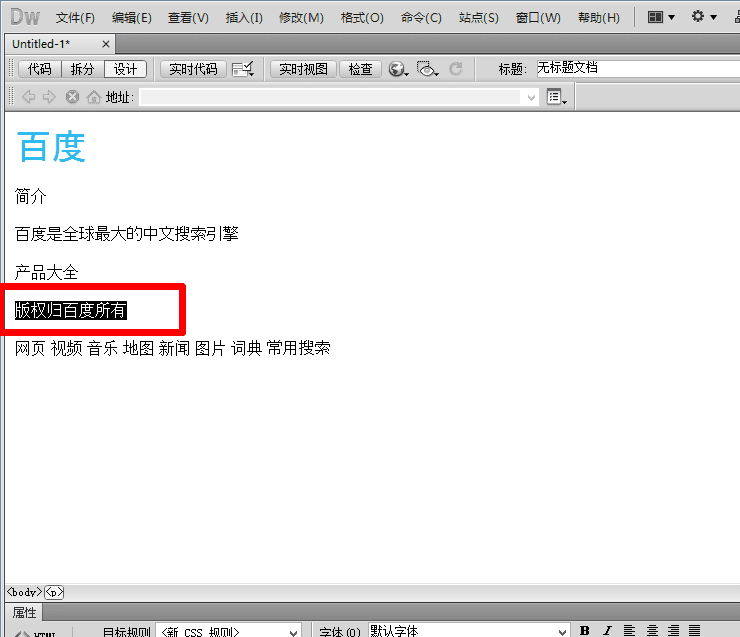Switch to 设计 design view
The width and height of the screenshot is (740, 637).
[x=125, y=69]
